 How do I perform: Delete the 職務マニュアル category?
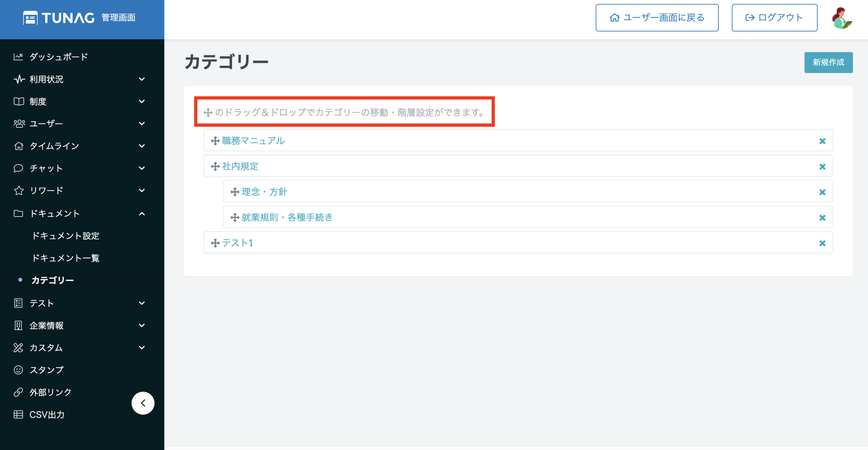point(823,141)
